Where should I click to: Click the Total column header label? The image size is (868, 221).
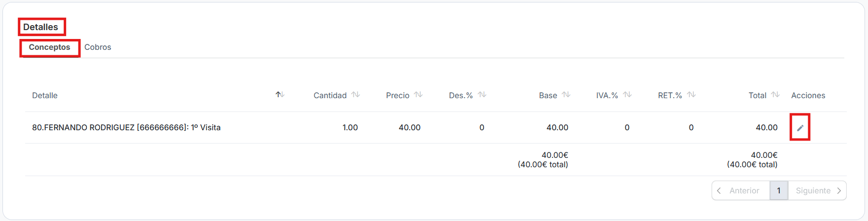click(x=757, y=96)
